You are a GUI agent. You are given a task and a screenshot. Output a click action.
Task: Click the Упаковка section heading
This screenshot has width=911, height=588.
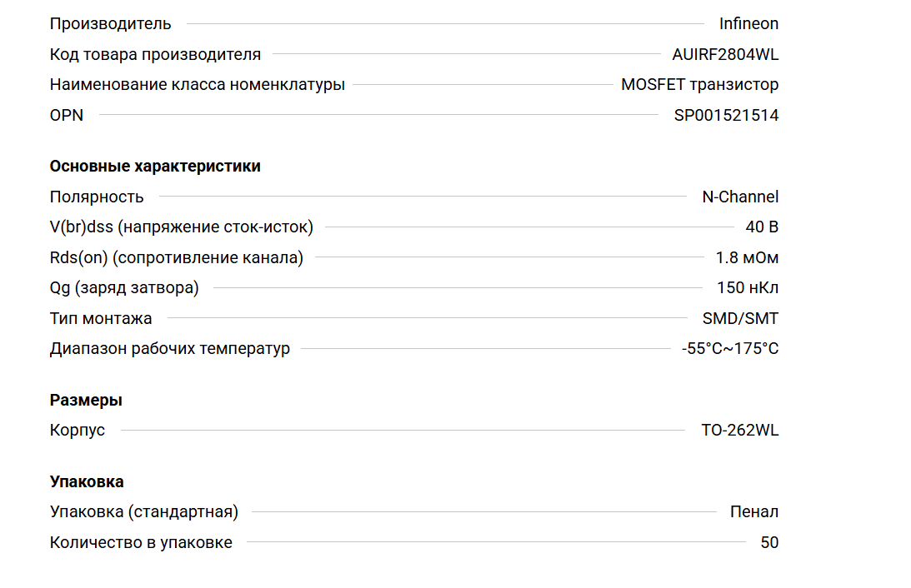(87, 481)
